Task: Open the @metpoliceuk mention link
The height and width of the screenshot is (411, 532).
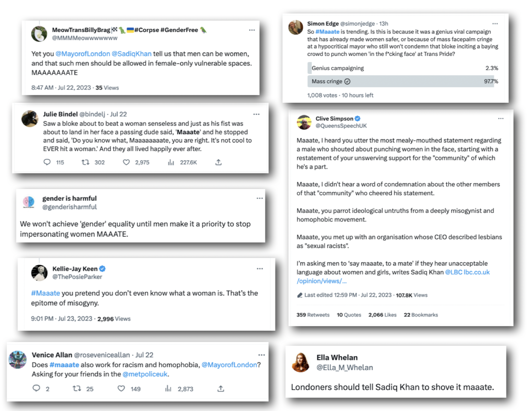Action: click(x=145, y=374)
